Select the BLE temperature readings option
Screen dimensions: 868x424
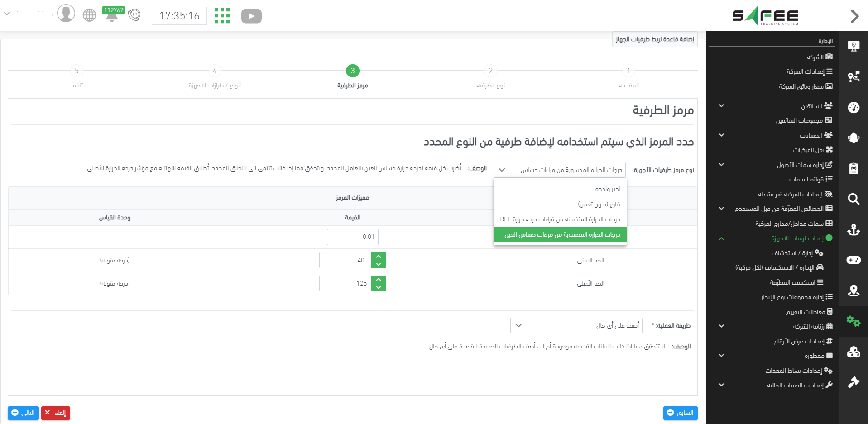[x=560, y=219]
